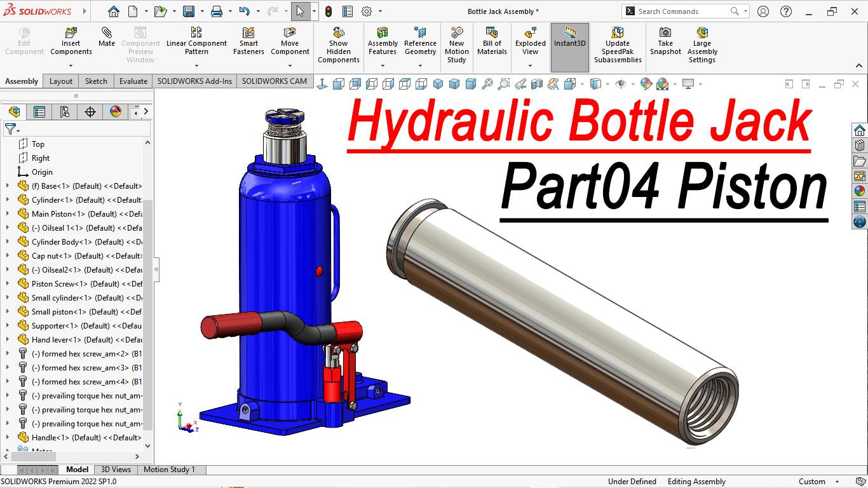Click Insert Components tool

click(71, 42)
